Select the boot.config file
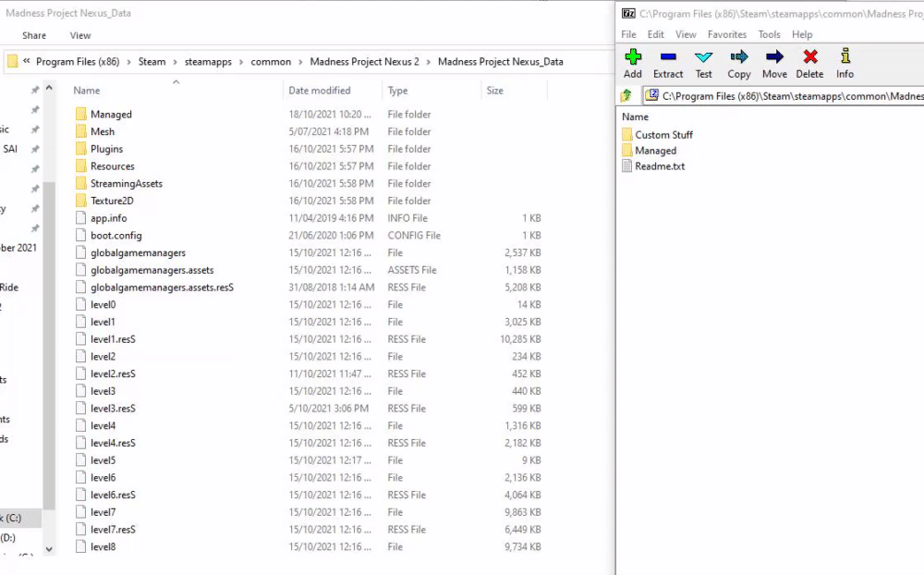This screenshot has height=575, width=924. click(108, 236)
